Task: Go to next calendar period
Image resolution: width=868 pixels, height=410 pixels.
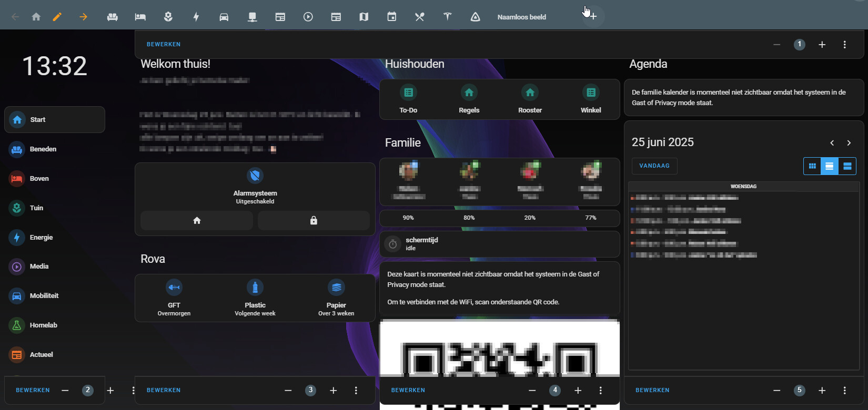Action: pyautogui.click(x=849, y=143)
